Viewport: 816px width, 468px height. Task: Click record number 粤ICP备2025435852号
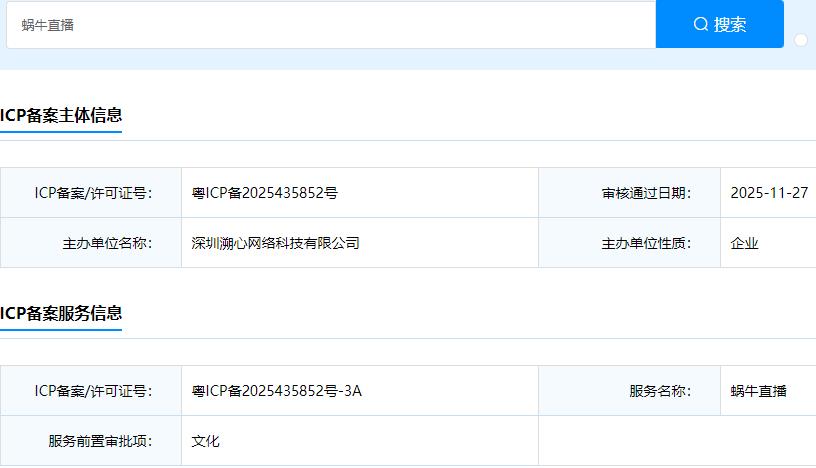pyautogui.click(x=265, y=193)
